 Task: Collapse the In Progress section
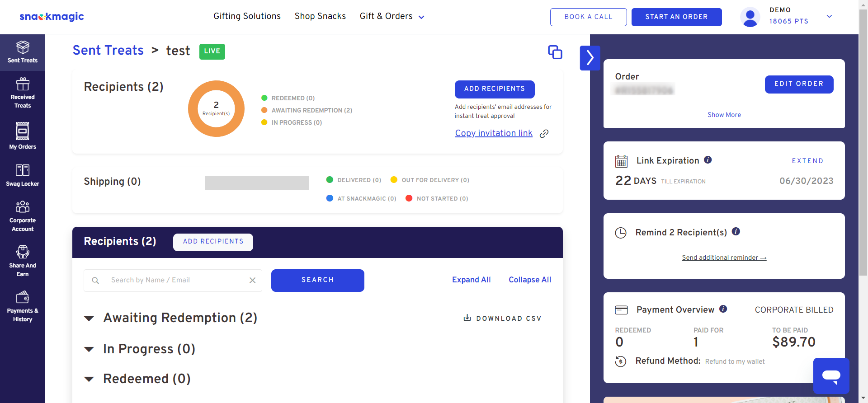89,349
